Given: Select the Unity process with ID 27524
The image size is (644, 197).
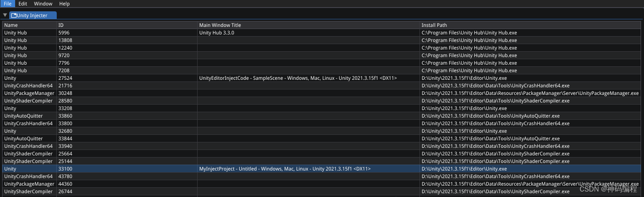Looking at the screenshot, I should [x=322, y=78].
